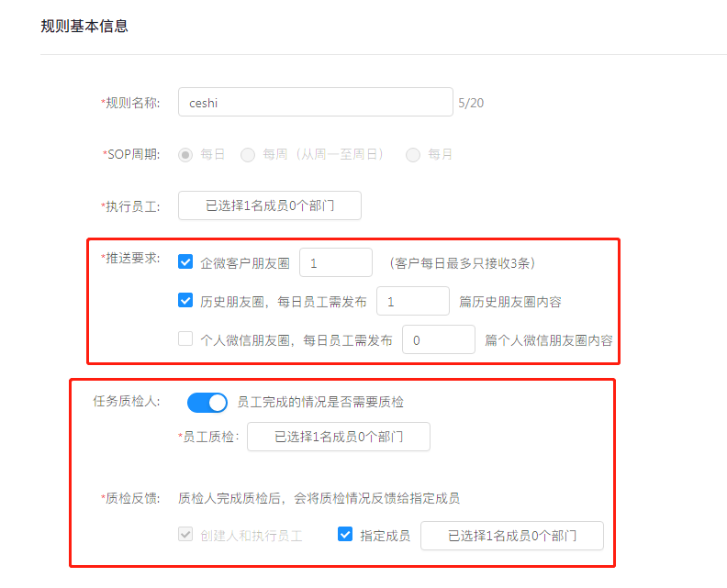The width and height of the screenshot is (727, 588).
Task: Uncheck the 企微客户朋友圈 checkbox
Action: (x=185, y=261)
